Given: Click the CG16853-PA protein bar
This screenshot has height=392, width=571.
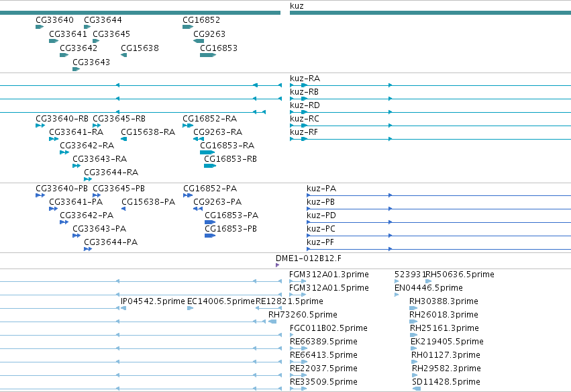Looking at the screenshot, I should (x=210, y=222).
